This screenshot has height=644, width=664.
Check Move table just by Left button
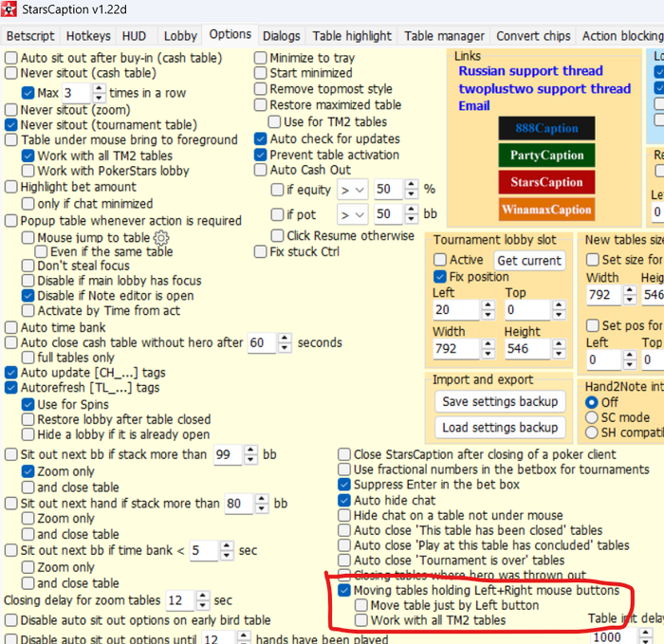pyautogui.click(x=361, y=605)
